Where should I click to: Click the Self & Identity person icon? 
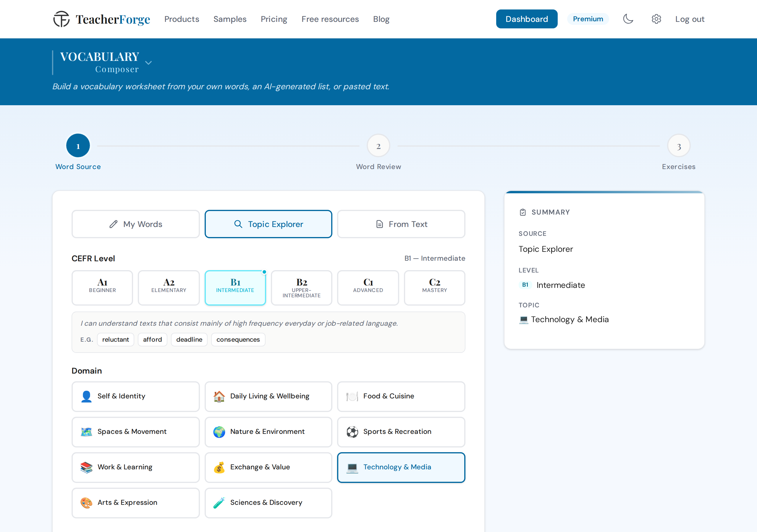(86, 396)
